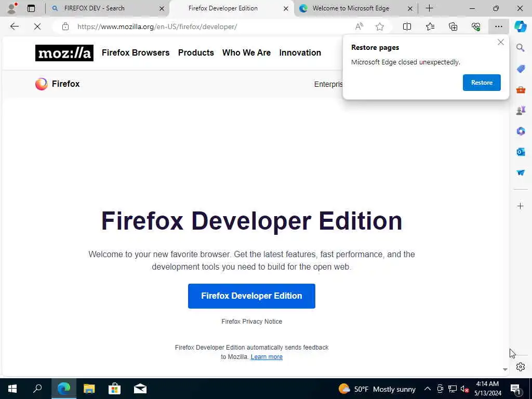Add an app to the sidebar
Image resolution: width=532 pixels, height=399 pixels.
pyautogui.click(x=521, y=206)
